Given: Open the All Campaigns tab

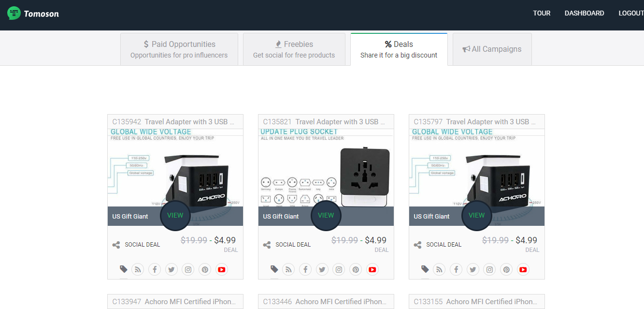Looking at the screenshot, I should point(492,49).
